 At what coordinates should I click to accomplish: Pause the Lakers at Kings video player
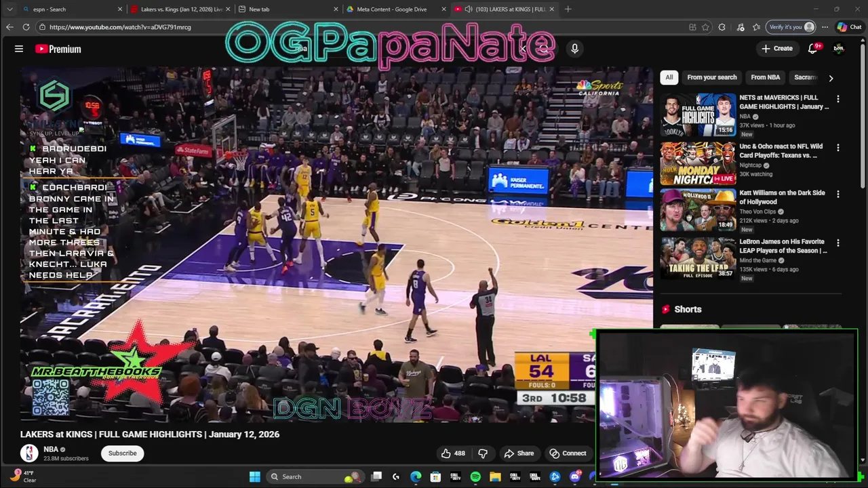(x=336, y=244)
